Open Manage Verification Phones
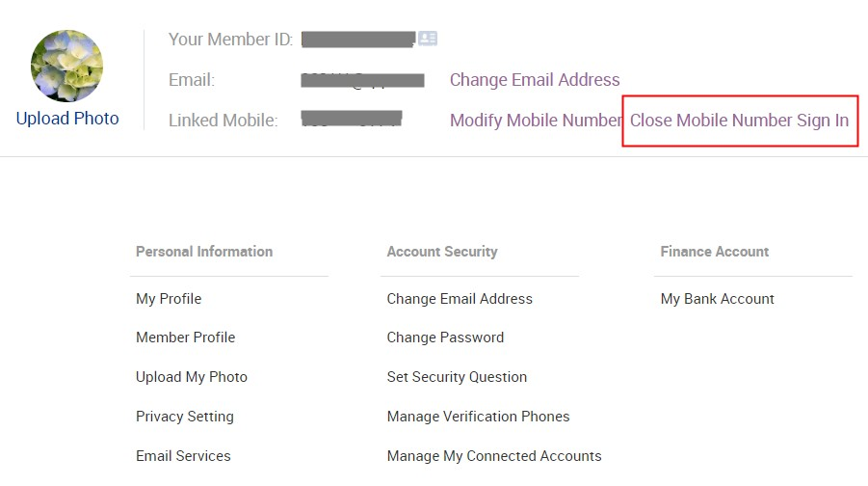Screen dimensions: 868x486 (478, 417)
